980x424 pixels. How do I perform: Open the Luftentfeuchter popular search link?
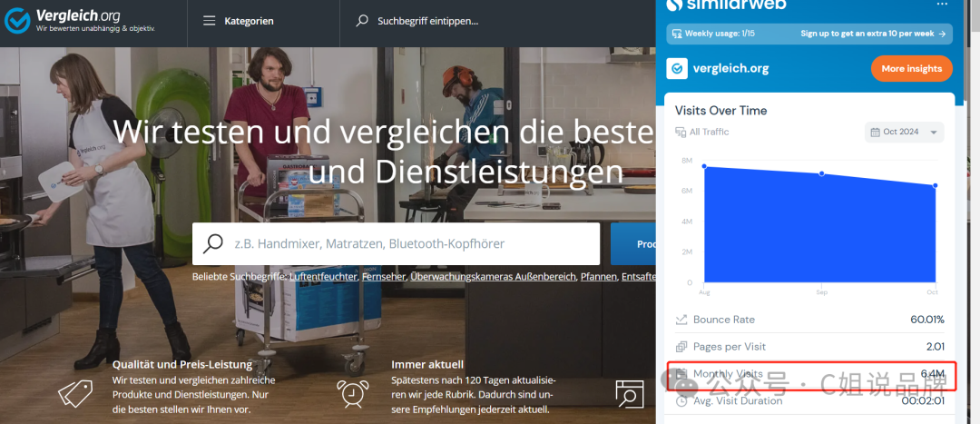[x=323, y=277]
